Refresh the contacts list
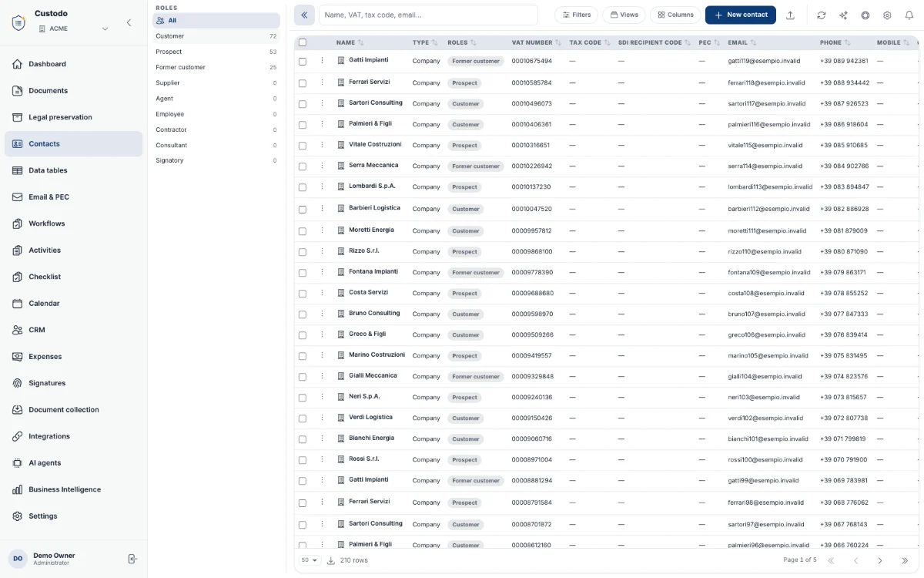The height and width of the screenshot is (578, 924). (822, 15)
